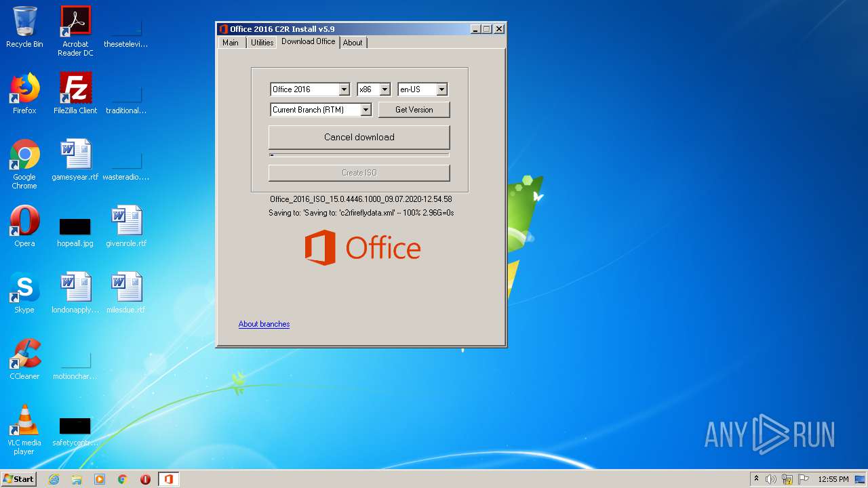Select givenrole.rtf document icon
This screenshot has width=868, height=488.
coord(126,226)
